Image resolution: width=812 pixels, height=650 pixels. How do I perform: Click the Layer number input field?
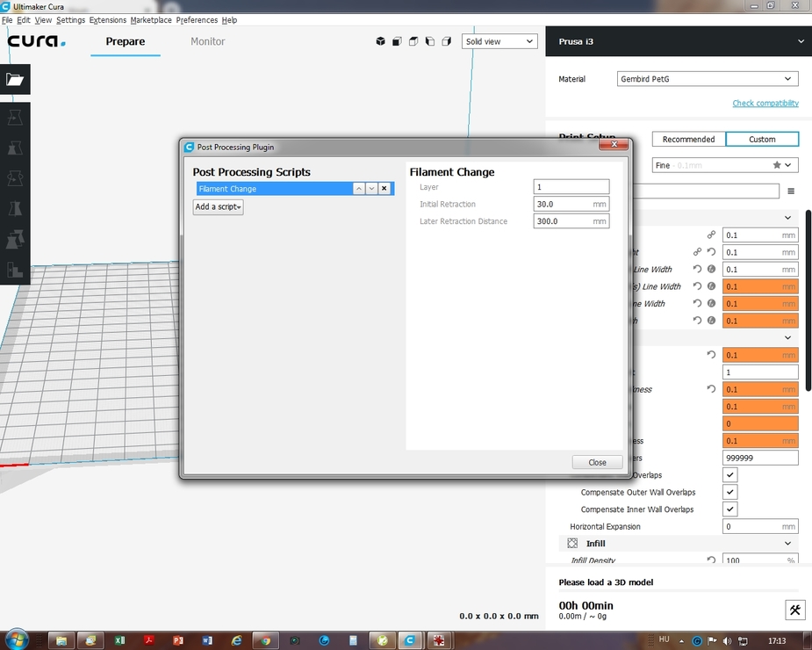pyautogui.click(x=571, y=187)
